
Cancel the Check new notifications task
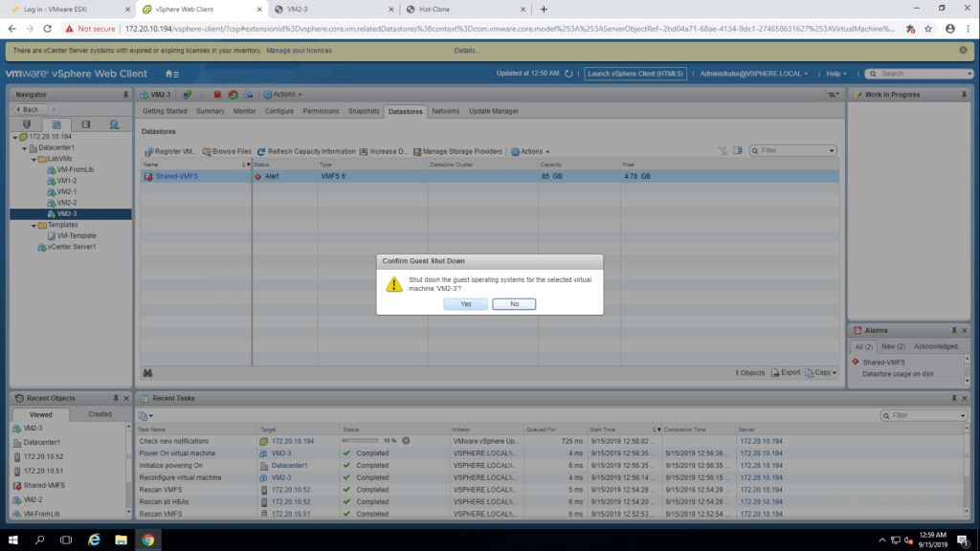[406, 441]
